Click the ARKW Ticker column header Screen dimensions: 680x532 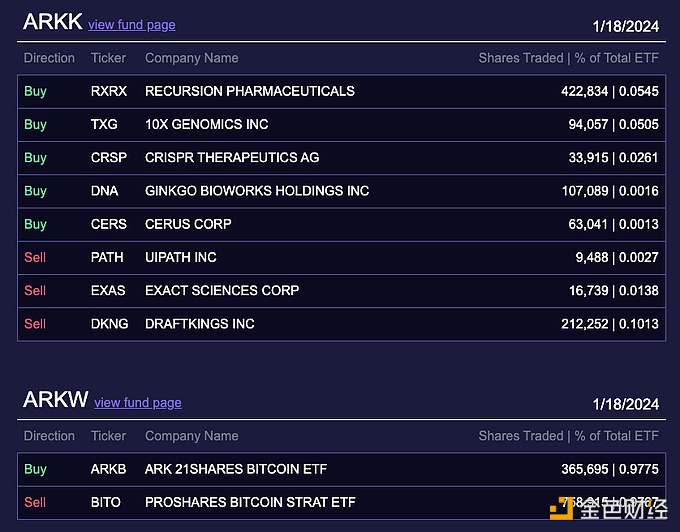[108, 436]
